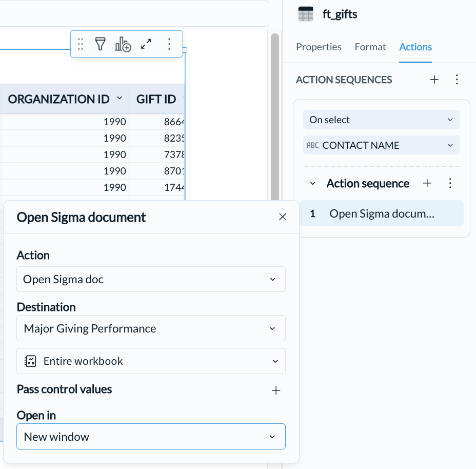476x469 pixels.
Task: Open the table toolbar's three-dot menu
Action: coord(169,44)
